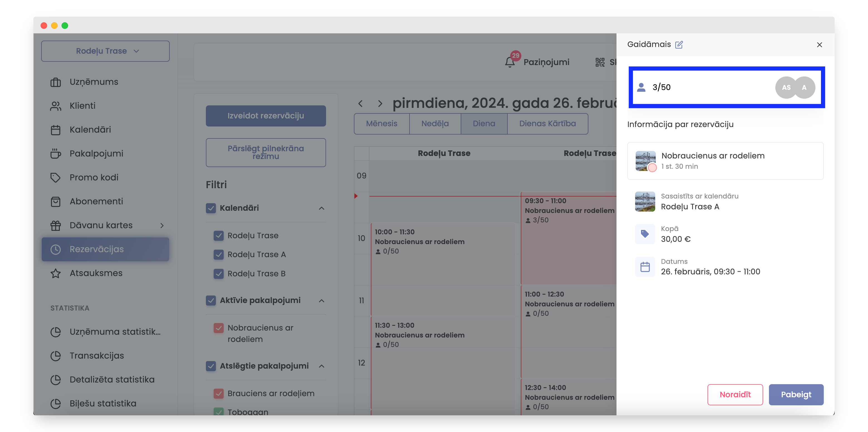Expand Dāvanu kartes submenu arrow
Viewport: 868px width, 432px height.
pyautogui.click(x=162, y=225)
